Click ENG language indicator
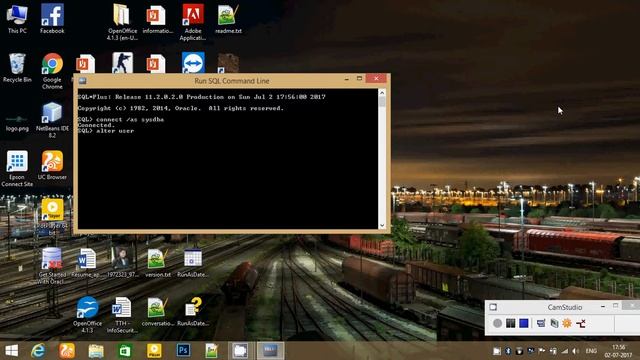Image resolution: width=640 pixels, height=360 pixels. coord(591,351)
